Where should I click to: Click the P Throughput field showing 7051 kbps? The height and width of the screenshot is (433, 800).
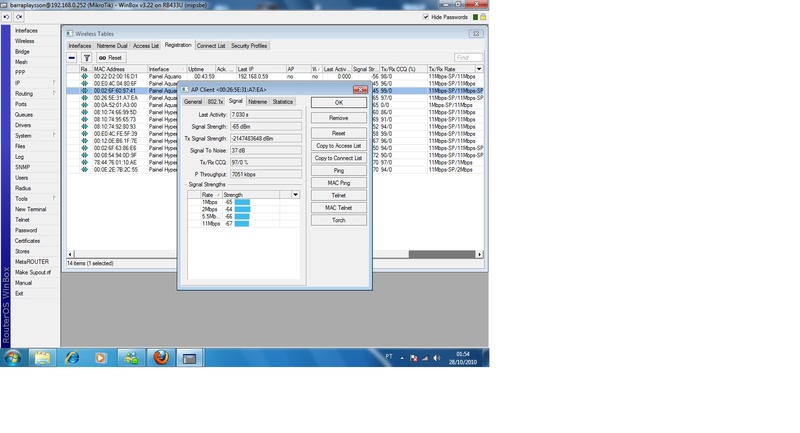point(266,174)
